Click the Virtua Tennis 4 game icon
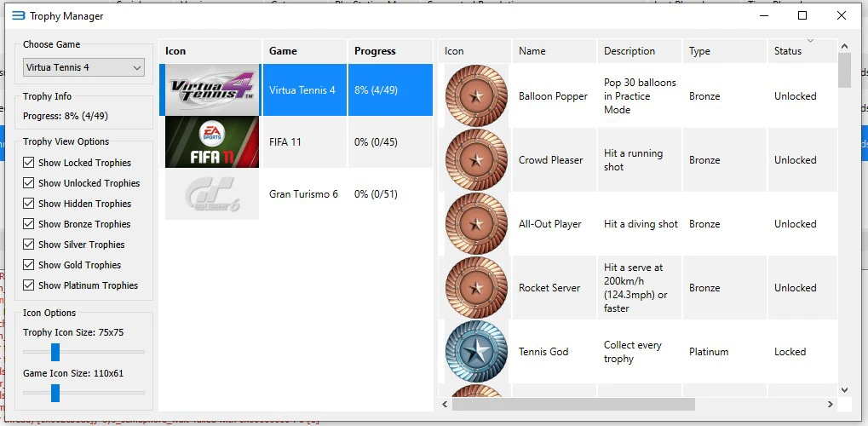This screenshot has height=426, width=868. pos(212,89)
